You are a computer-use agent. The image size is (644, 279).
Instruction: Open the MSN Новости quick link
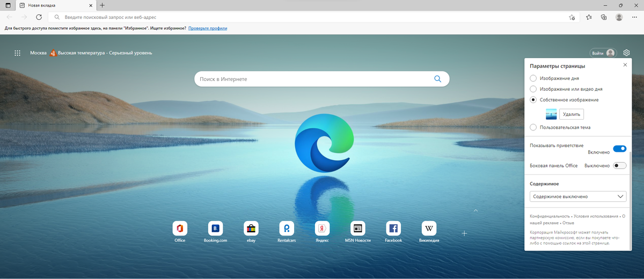[358, 229]
